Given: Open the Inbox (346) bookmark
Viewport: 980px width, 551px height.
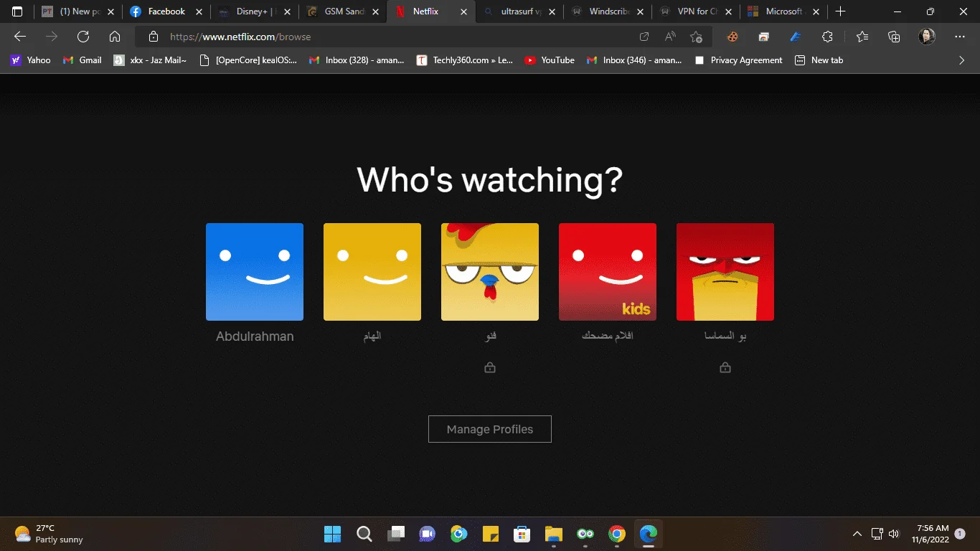Looking at the screenshot, I should click(634, 60).
